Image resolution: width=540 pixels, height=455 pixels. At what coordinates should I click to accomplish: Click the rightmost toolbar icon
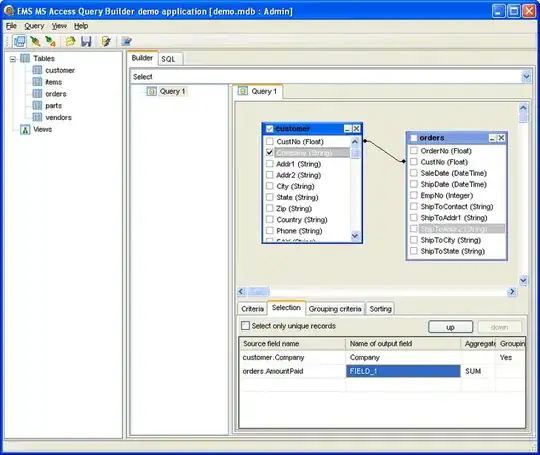click(127, 41)
